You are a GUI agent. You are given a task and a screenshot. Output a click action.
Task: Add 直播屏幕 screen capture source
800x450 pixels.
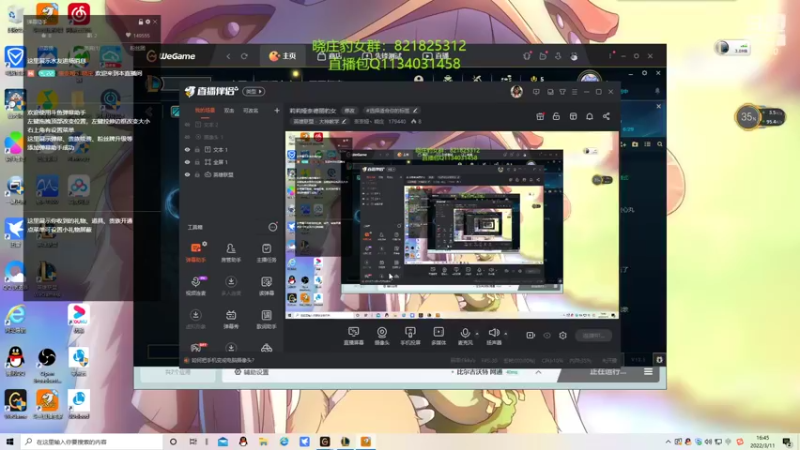pyautogui.click(x=353, y=336)
